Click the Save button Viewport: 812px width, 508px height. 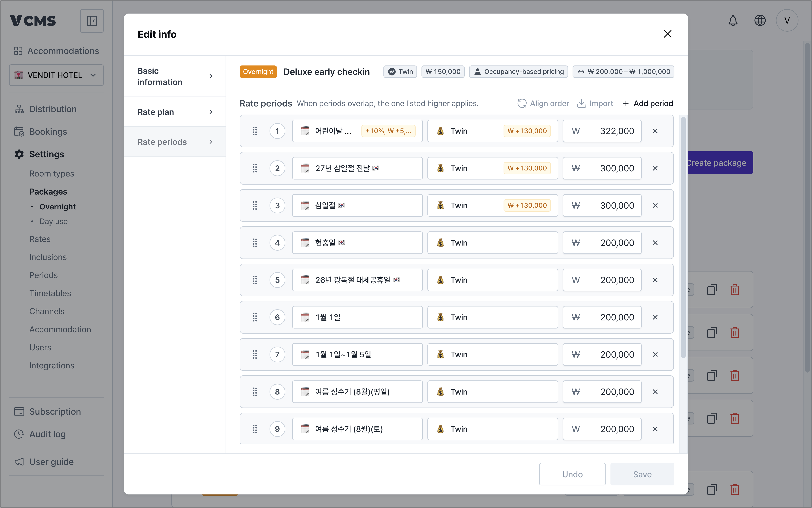click(642, 474)
